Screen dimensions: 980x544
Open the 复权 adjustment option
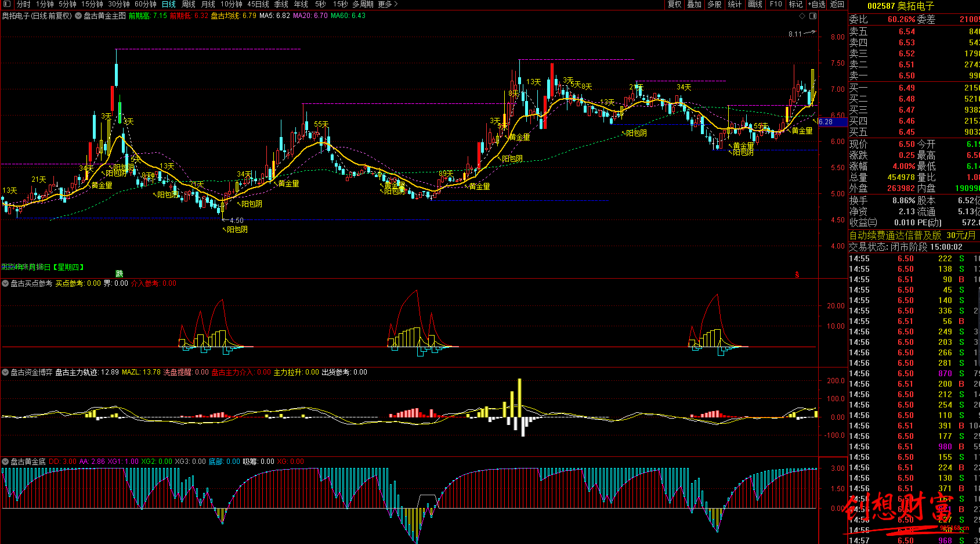coord(675,4)
